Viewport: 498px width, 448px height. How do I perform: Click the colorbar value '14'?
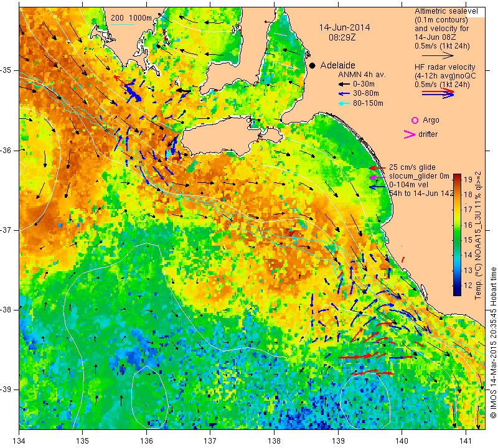[468, 255]
